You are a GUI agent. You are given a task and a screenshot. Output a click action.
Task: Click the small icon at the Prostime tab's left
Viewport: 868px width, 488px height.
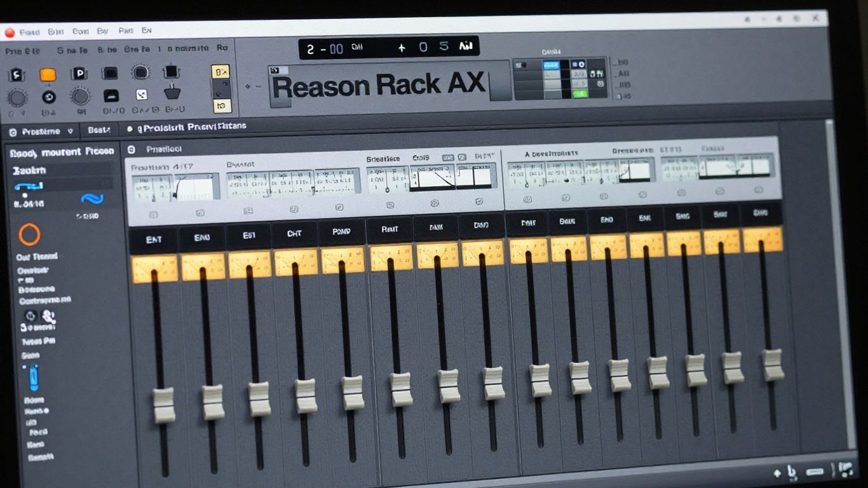pos(13,132)
